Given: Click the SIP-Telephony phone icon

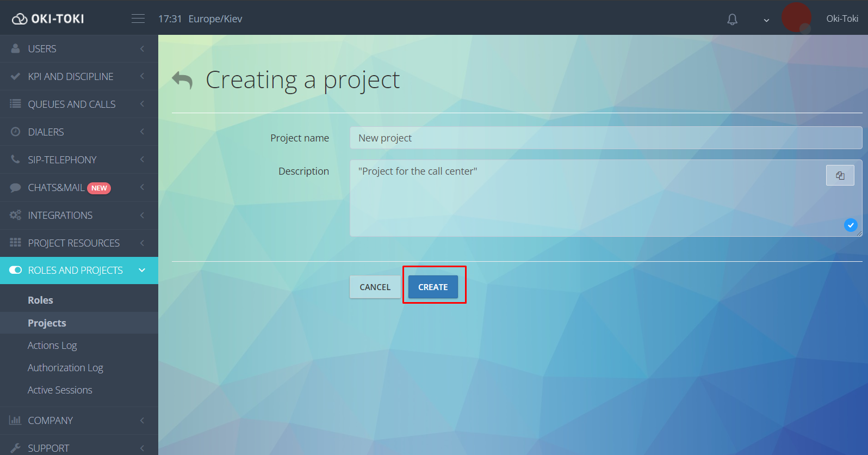Looking at the screenshot, I should point(15,159).
